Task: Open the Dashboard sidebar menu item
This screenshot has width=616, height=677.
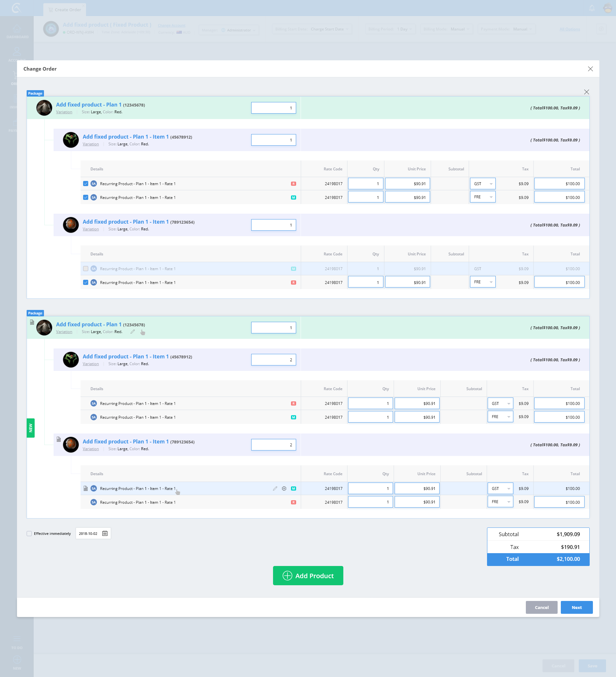Action: tap(17, 32)
